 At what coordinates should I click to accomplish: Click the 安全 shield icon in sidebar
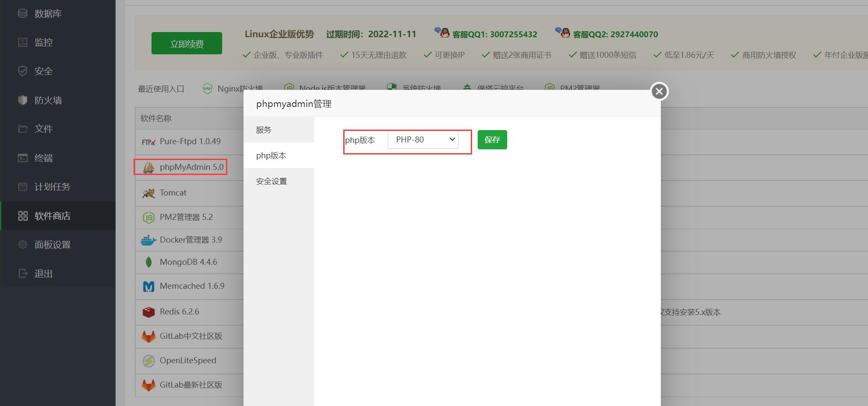23,71
